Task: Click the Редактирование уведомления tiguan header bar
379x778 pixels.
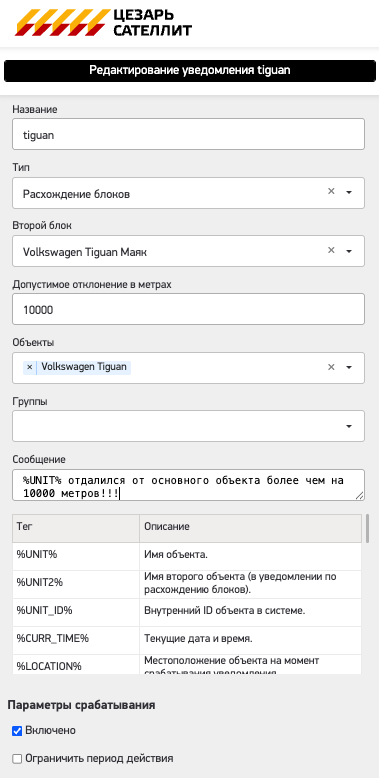Action: (x=190, y=71)
